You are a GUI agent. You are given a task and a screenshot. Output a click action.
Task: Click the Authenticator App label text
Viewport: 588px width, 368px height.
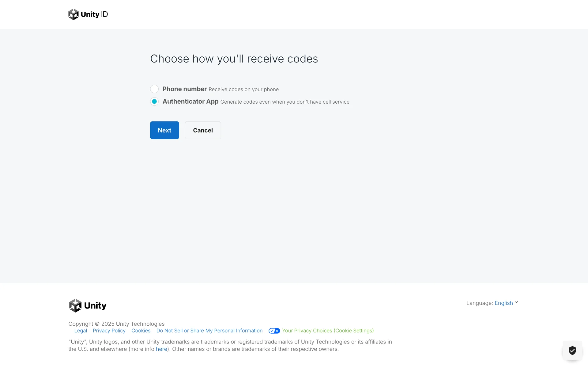190,102
